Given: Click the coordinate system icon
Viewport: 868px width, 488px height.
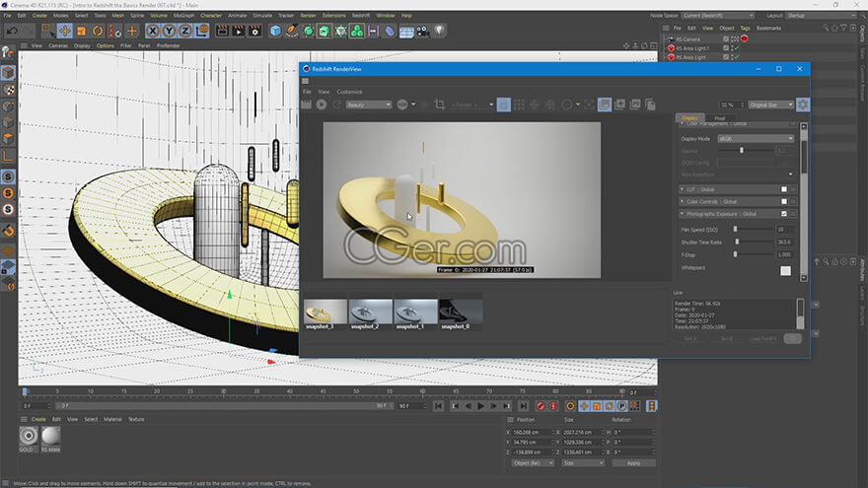Looking at the screenshot, I should [201, 31].
